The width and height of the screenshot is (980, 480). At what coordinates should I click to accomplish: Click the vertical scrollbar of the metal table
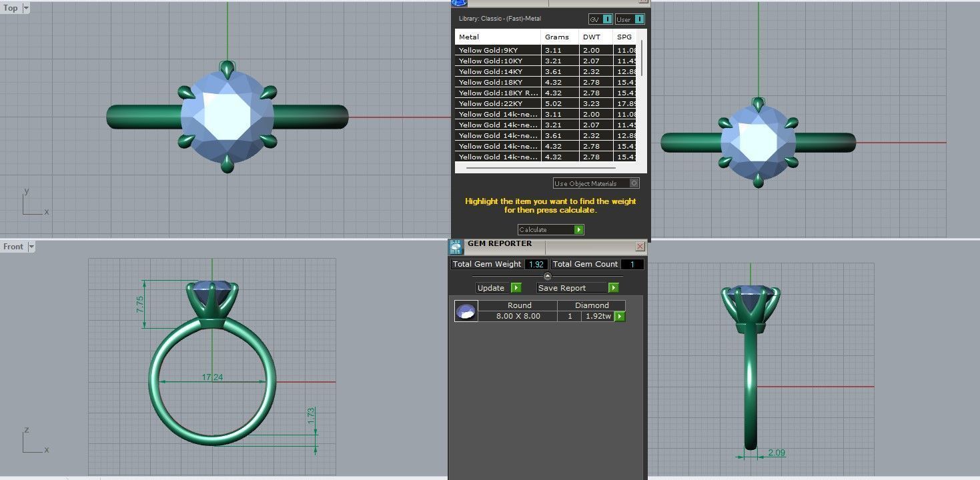[642, 59]
